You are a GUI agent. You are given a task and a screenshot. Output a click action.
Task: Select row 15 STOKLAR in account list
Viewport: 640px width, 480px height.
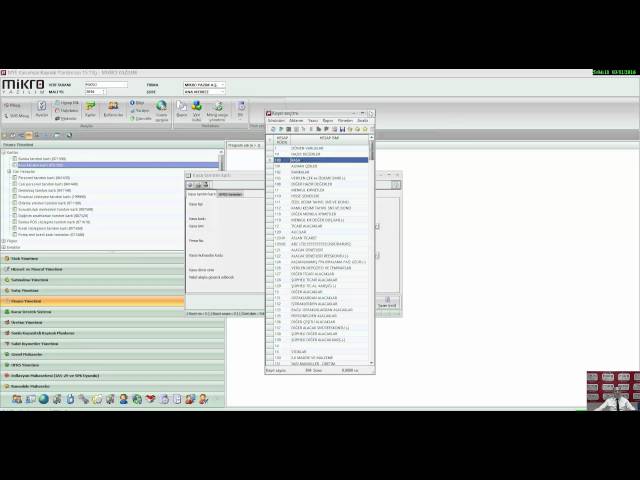coord(321,351)
